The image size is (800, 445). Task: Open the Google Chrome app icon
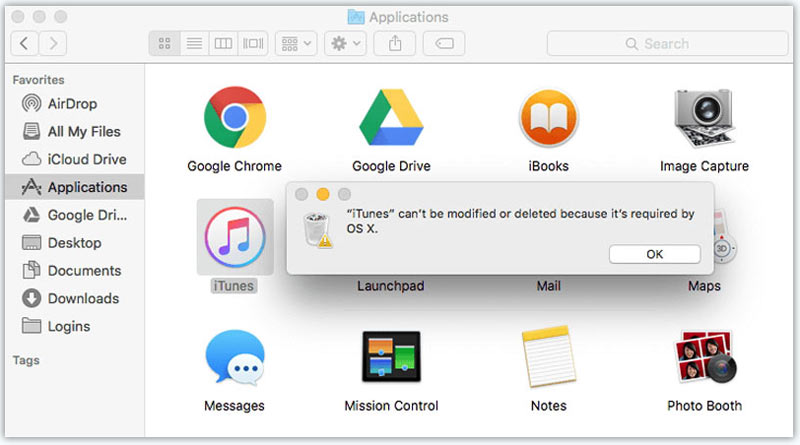235,117
